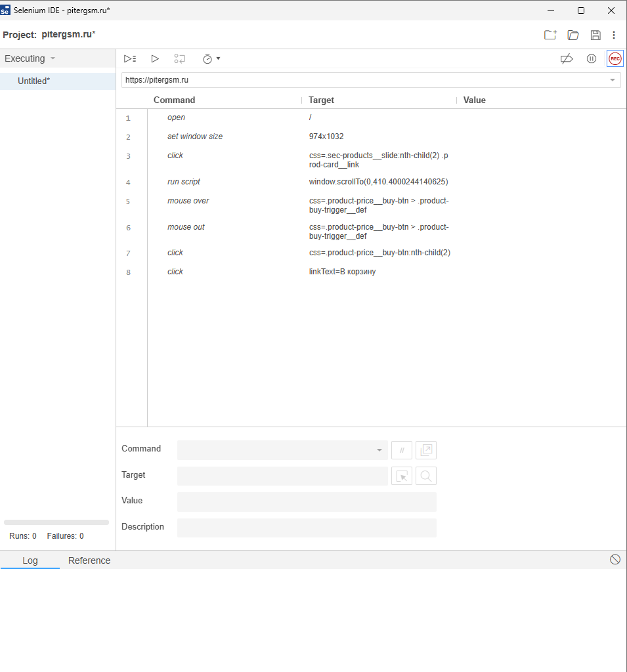Disable breakpoints icon

coord(567,58)
